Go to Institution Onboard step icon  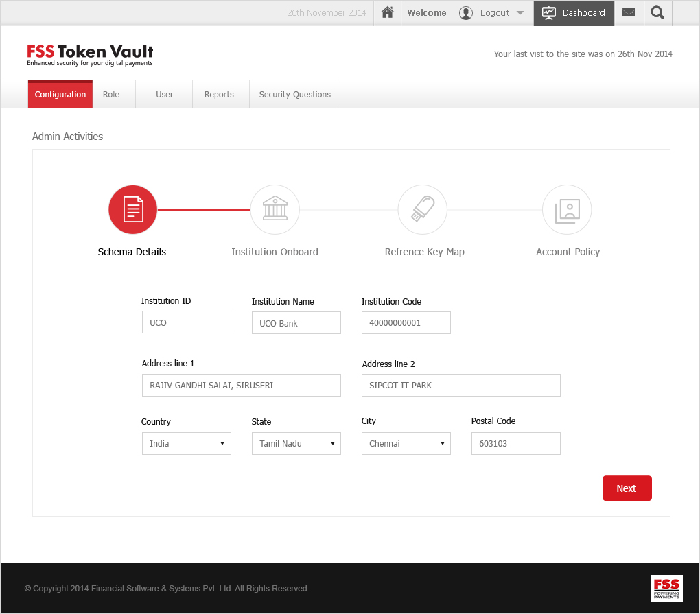275,209
